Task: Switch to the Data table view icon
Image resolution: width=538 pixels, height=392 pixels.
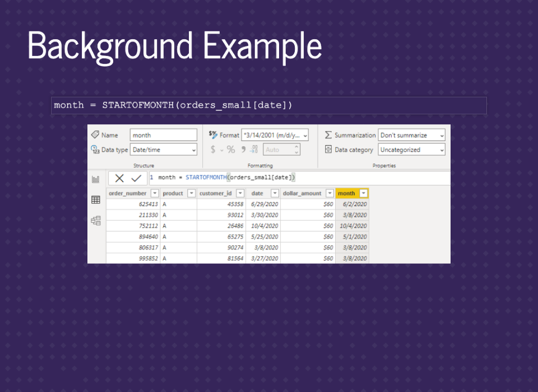Action: [96, 200]
